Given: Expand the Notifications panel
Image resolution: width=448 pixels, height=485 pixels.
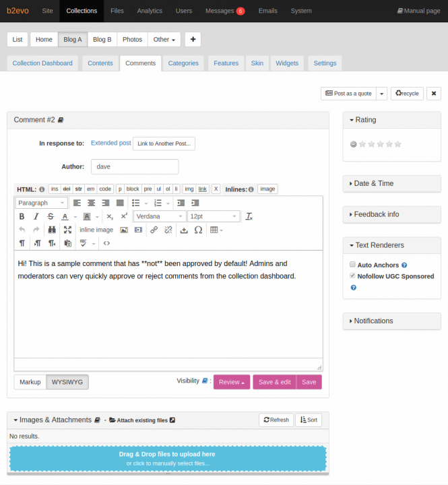Looking at the screenshot, I should (x=391, y=321).
